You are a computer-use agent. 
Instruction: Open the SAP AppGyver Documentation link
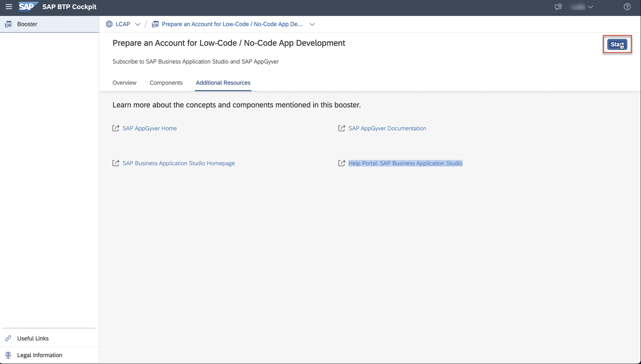click(x=387, y=128)
